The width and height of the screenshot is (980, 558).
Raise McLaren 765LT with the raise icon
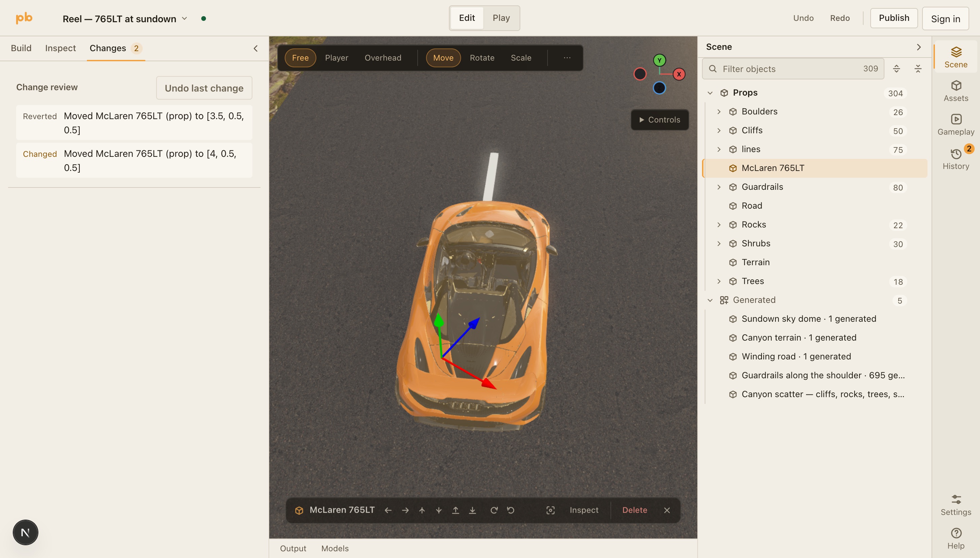pyautogui.click(x=455, y=510)
